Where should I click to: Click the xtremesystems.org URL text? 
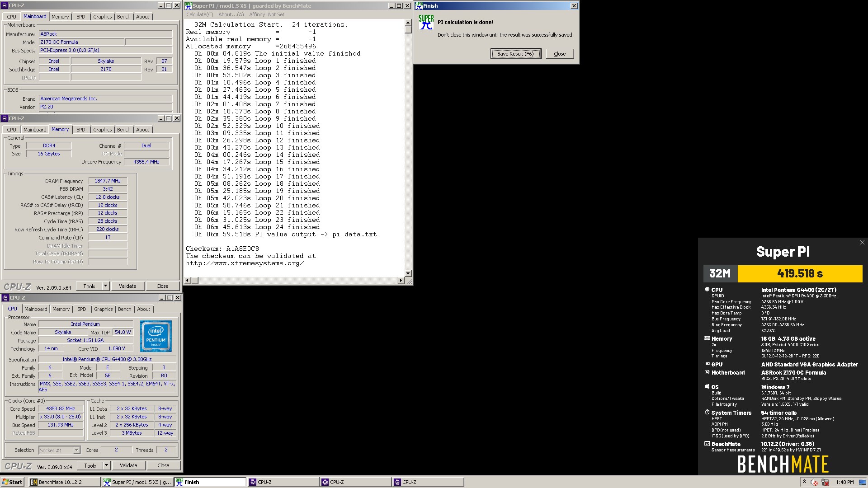point(245,263)
